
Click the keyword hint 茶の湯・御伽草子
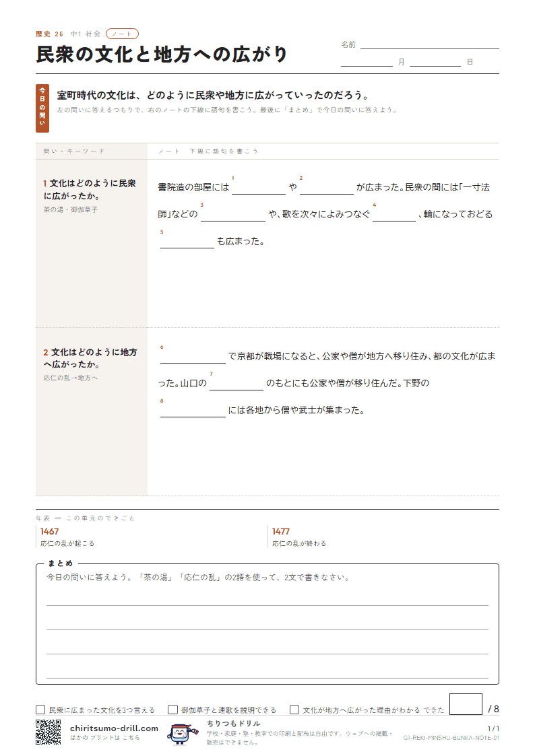click(71, 210)
